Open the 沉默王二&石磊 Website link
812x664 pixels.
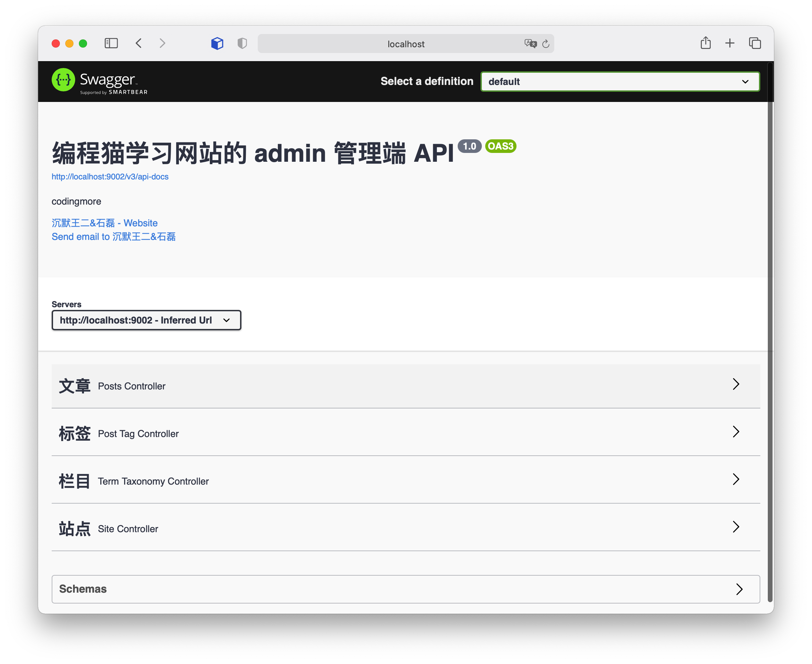104,223
